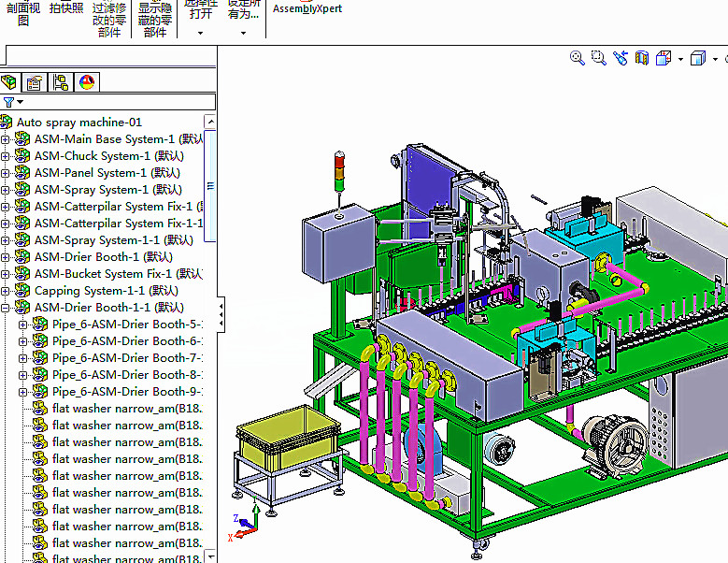Expand ASM-Bucket System Fix-1 node
This screenshot has height=563, width=728.
coord(5,274)
